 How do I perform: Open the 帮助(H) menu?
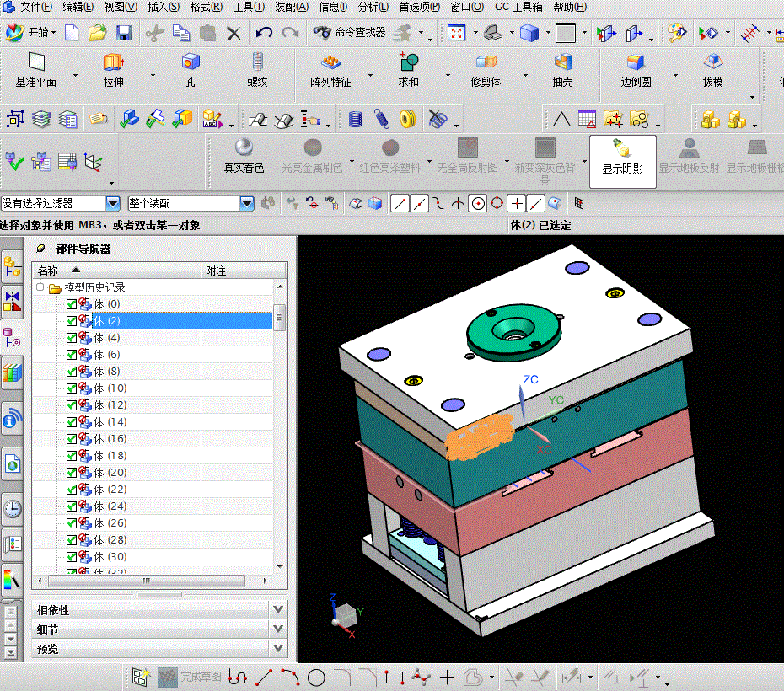(570, 7)
